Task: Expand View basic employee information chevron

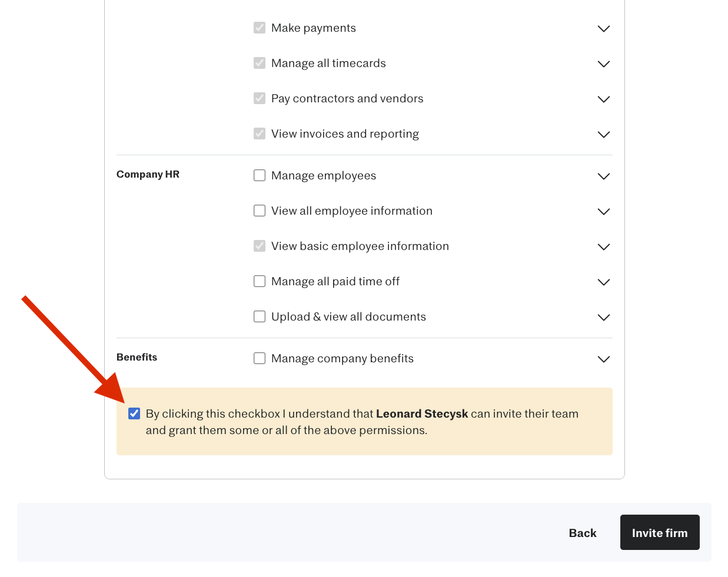Action: [603, 246]
